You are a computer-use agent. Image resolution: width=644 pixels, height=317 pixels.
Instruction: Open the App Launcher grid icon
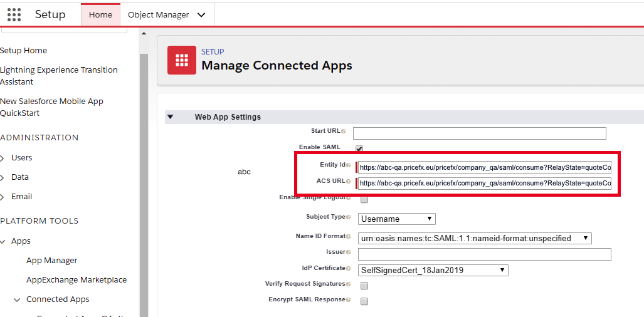point(14,14)
